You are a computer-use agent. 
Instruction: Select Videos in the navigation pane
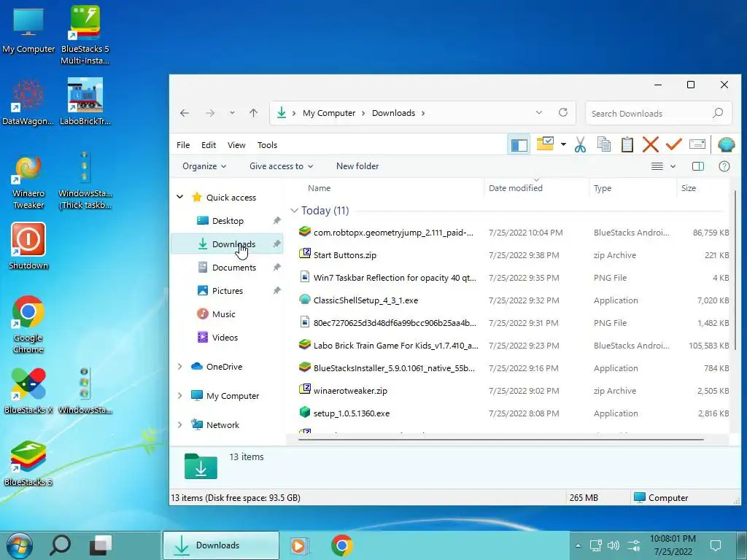[225, 338]
